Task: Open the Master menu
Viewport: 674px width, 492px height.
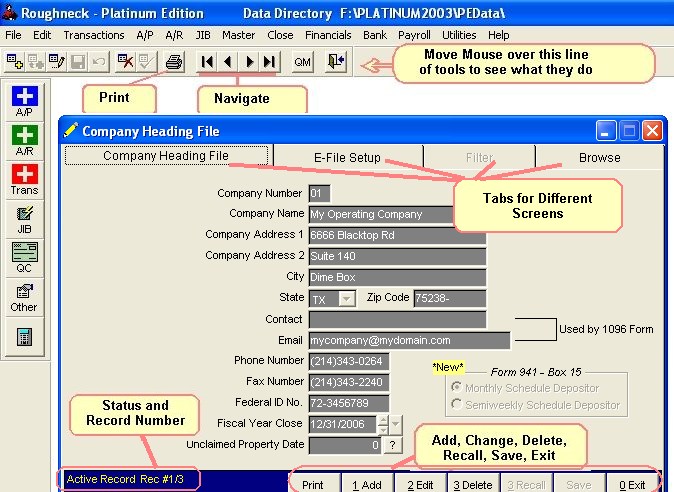Action: tap(239, 35)
